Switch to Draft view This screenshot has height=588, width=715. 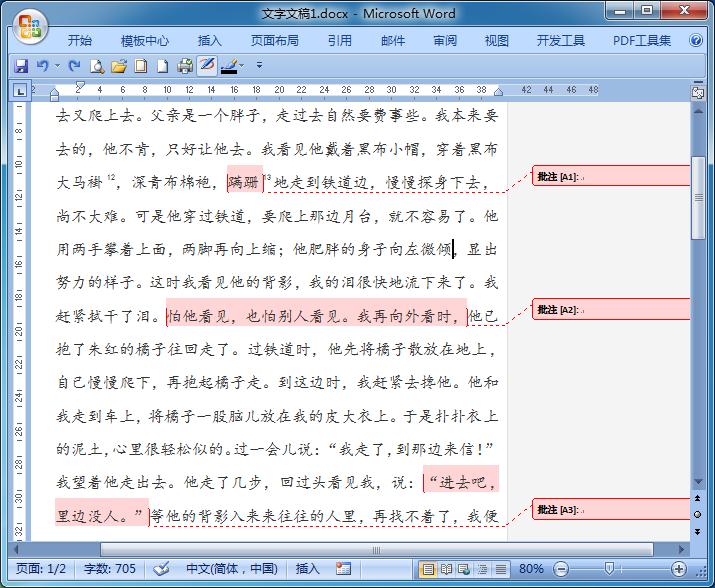coord(500,569)
